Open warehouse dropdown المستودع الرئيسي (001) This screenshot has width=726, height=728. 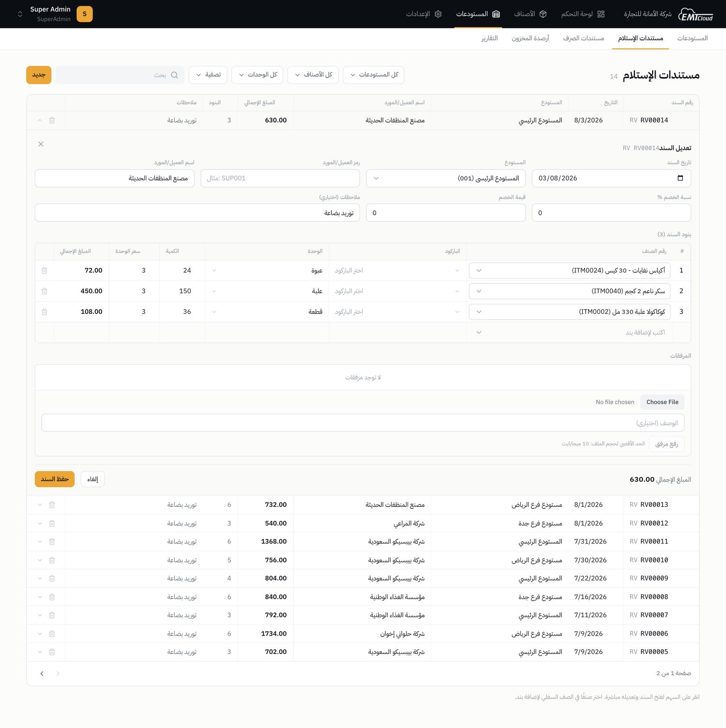point(446,178)
